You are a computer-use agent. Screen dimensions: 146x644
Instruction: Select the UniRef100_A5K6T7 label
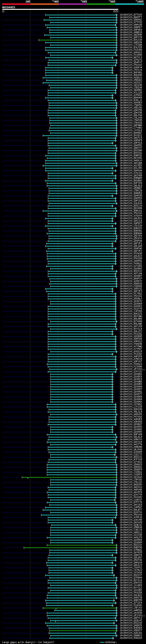pyautogui.click(x=131, y=631)
